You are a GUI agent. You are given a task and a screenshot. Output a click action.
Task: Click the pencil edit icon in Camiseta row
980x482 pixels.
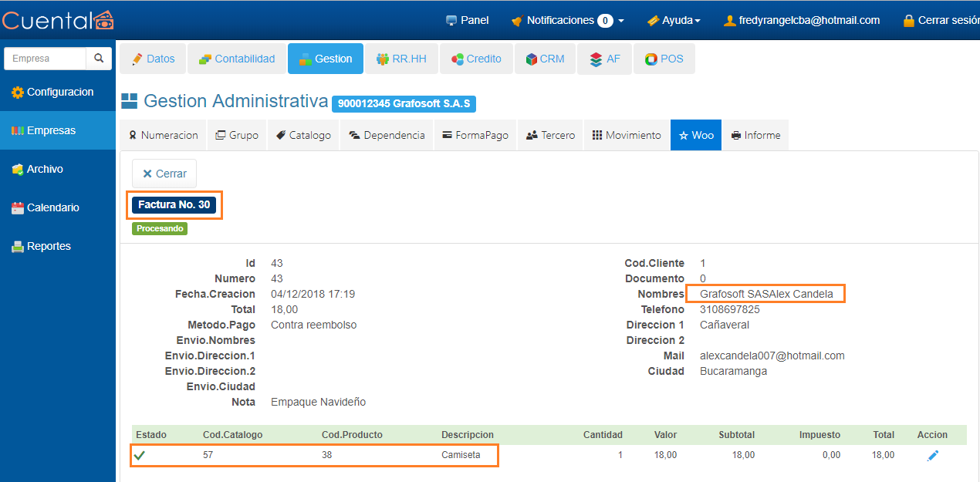pos(932,456)
